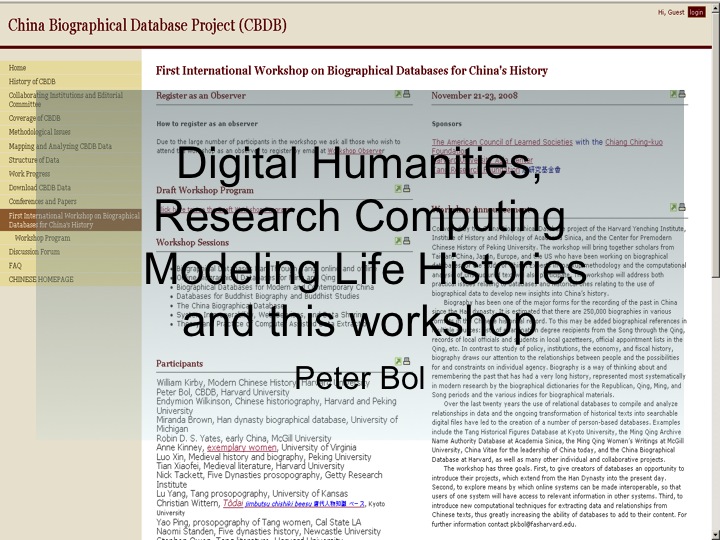Open American Council of Learned Societies link

coord(502,142)
